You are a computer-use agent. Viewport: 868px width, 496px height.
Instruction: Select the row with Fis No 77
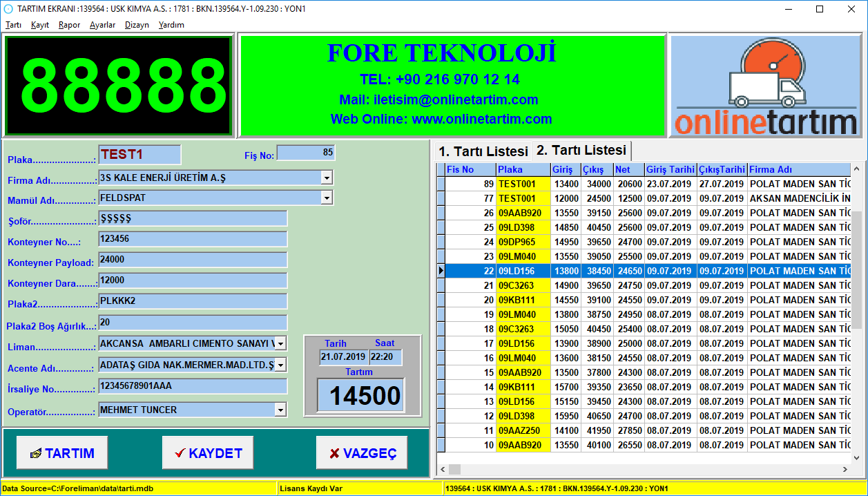[648, 198]
